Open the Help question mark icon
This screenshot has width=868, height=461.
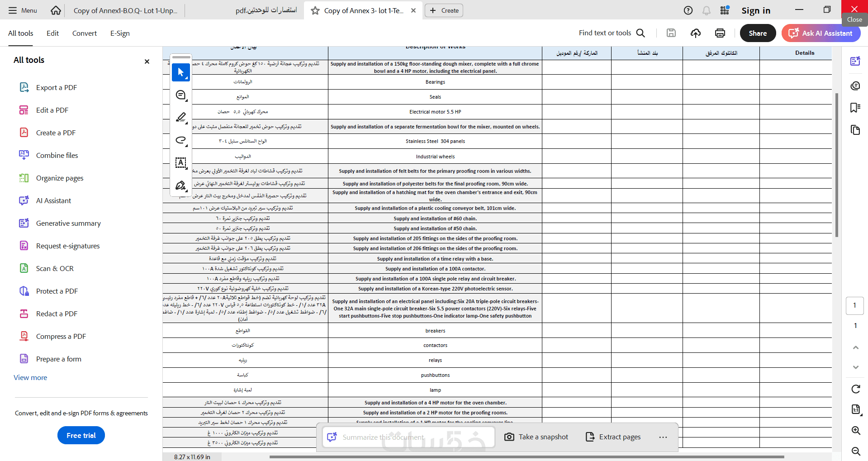tap(688, 10)
